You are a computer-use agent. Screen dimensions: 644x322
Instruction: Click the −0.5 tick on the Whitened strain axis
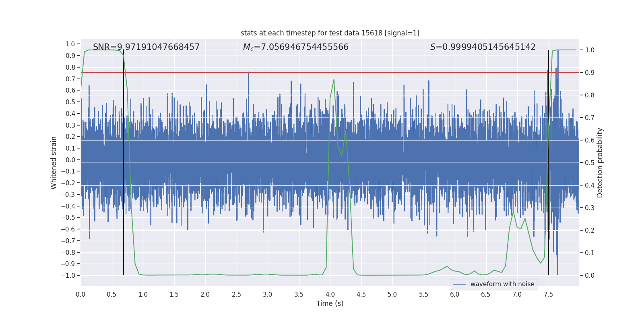(68, 218)
